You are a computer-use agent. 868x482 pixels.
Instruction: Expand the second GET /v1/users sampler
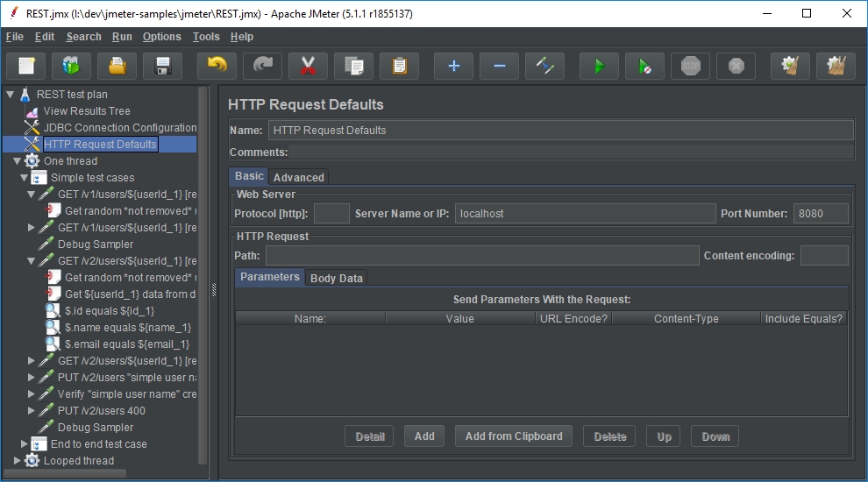click(32, 228)
